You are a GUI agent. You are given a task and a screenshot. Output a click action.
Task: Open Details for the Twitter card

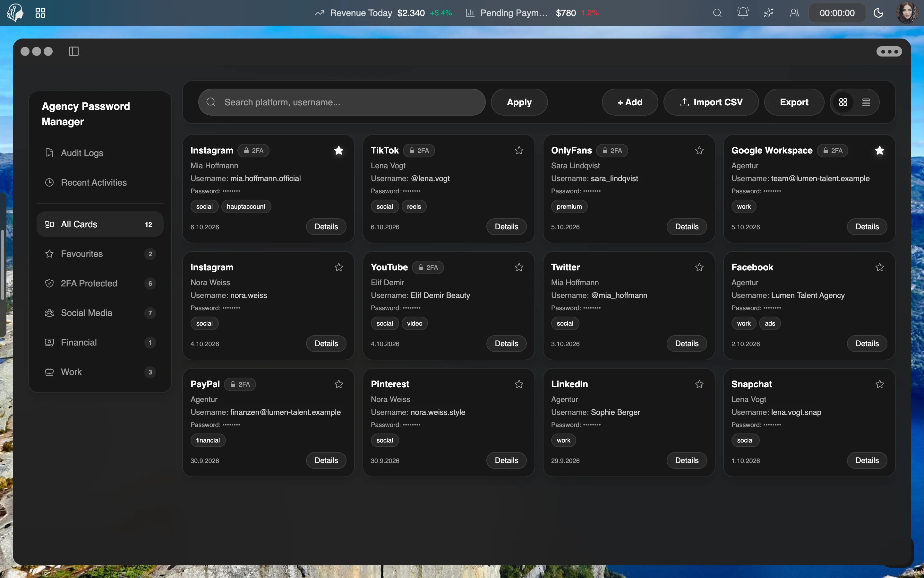coord(687,343)
